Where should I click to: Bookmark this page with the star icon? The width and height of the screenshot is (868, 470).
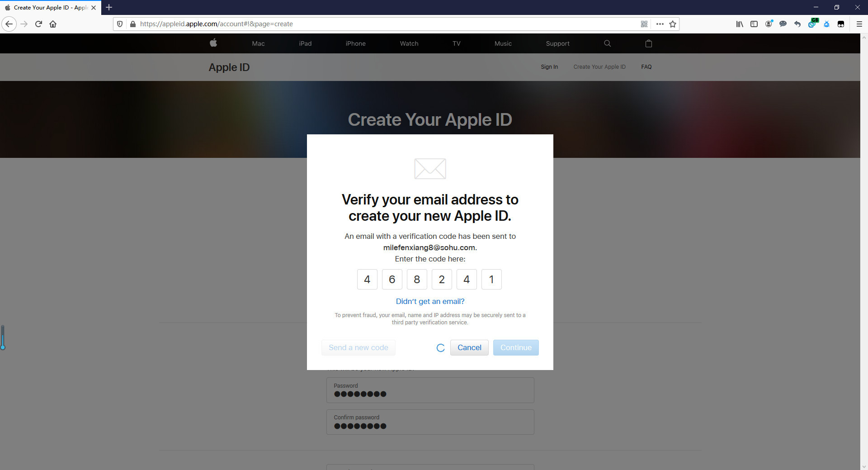pos(672,24)
